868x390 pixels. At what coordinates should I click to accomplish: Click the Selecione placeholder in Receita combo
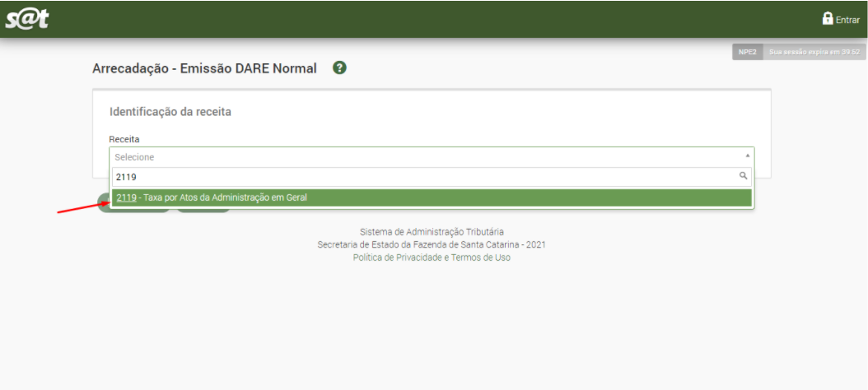coord(134,157)
